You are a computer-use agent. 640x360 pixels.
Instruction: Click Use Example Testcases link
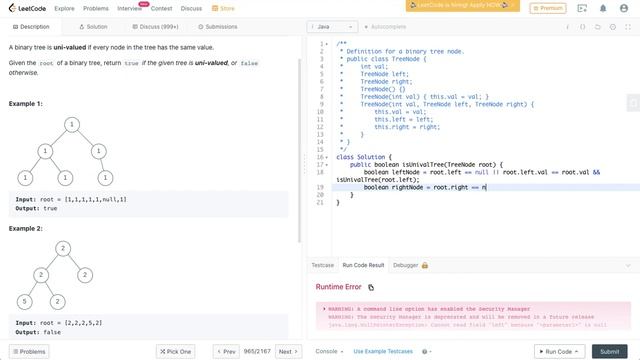(383, 351)
